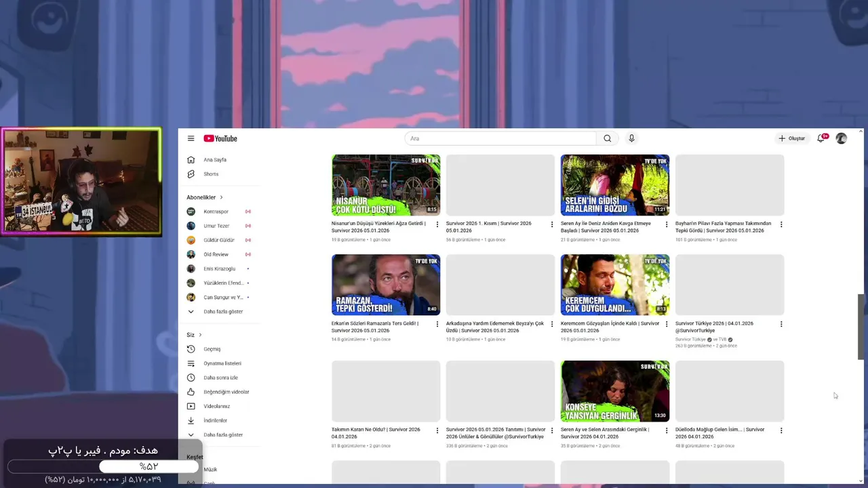This screenshot has height=488, width=868.
Task: Click the page vertical scrollbar thumb
Action: pyautogui.click(x=861, y=327)
